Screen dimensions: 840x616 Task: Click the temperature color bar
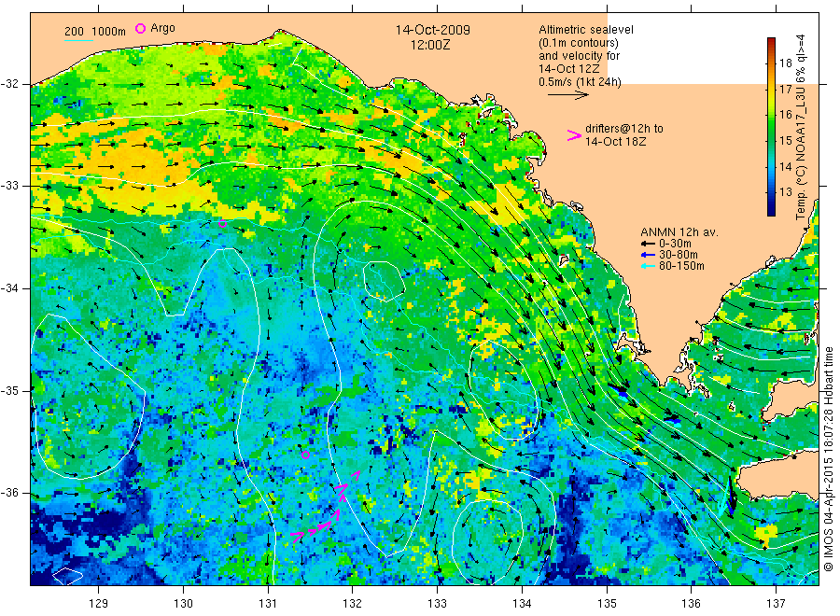(771, 127)
